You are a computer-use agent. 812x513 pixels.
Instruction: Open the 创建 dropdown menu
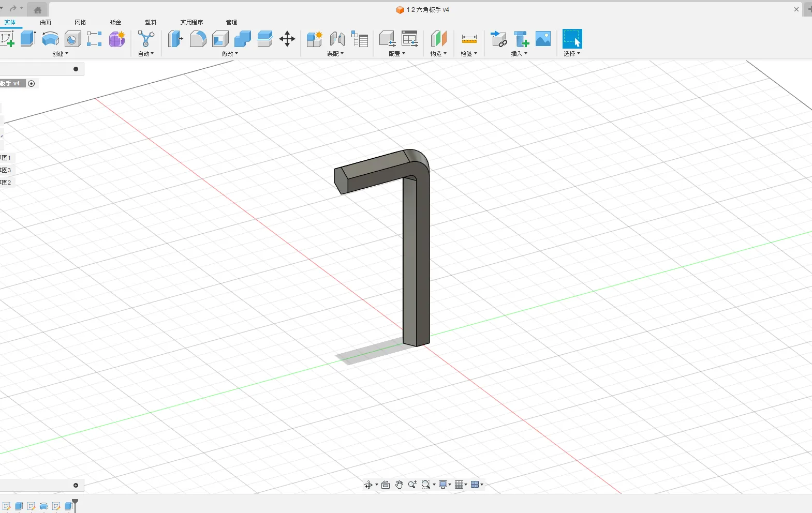60,54
